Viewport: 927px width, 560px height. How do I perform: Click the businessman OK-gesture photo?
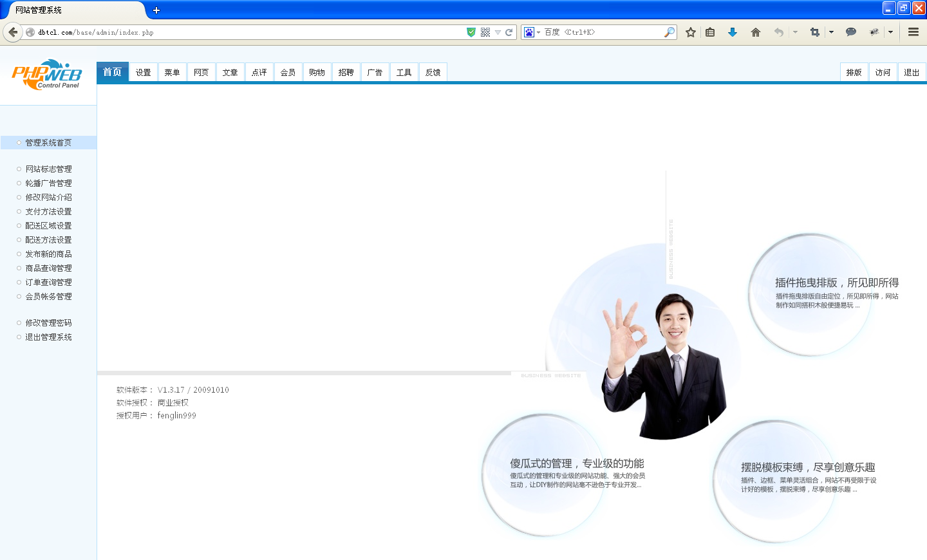(663, 367)
